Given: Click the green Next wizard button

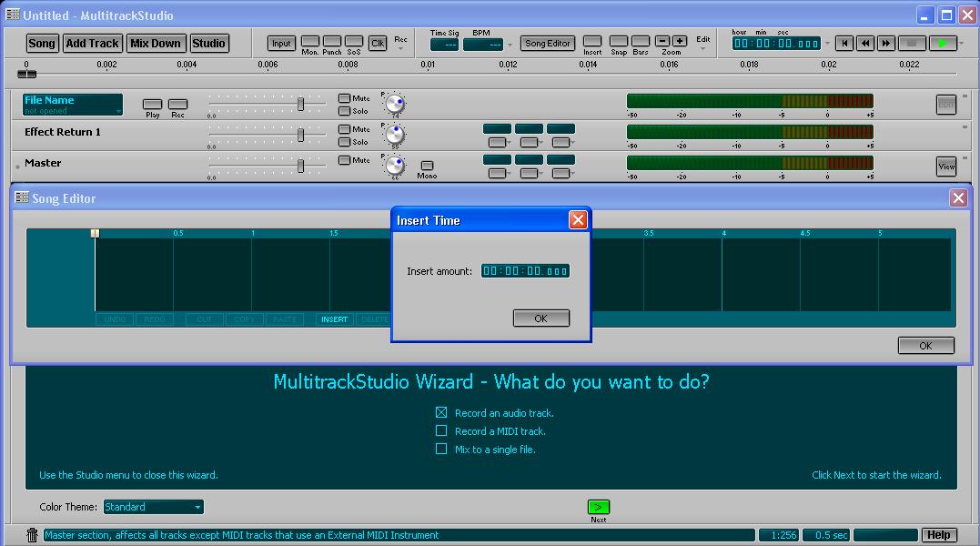Looking at the screenshot, I should pyautogui.click(x=598, y=507).
